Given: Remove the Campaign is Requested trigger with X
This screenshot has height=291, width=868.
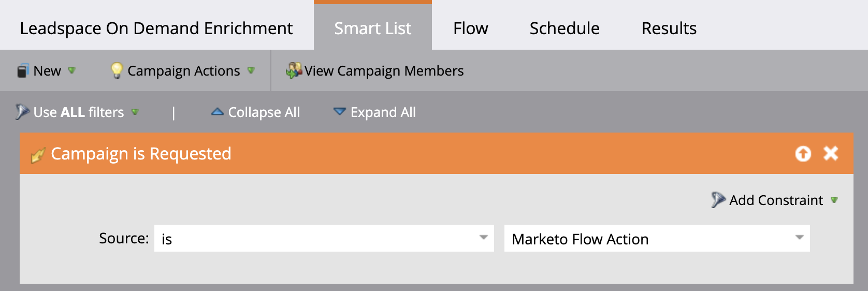Looking at the screenshot, I should (x=831, y=153).
